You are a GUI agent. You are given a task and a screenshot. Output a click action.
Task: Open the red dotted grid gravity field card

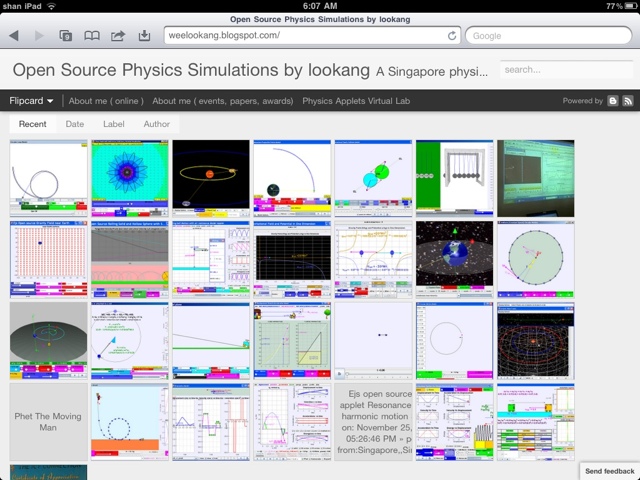tap(49, 260)
